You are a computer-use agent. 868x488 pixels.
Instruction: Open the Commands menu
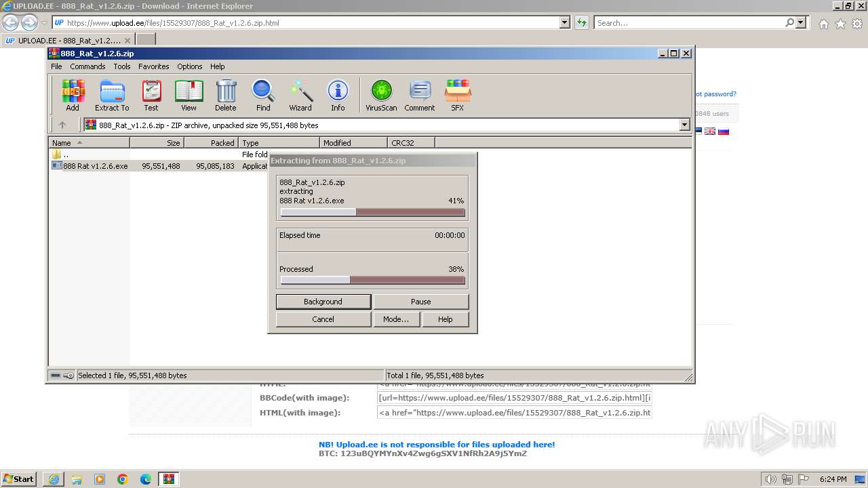[x=87, y=66]
